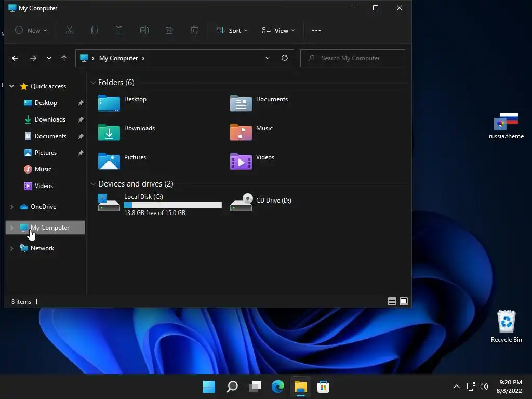
Task: Open network status in system tray
Action: coord(471,387)
